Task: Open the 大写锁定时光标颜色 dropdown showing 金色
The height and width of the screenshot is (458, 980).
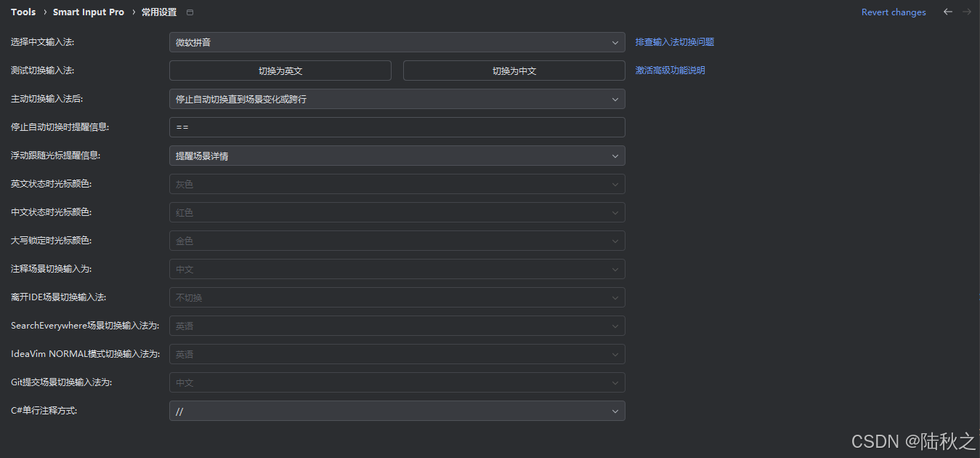Action: [x=397, y=241]
